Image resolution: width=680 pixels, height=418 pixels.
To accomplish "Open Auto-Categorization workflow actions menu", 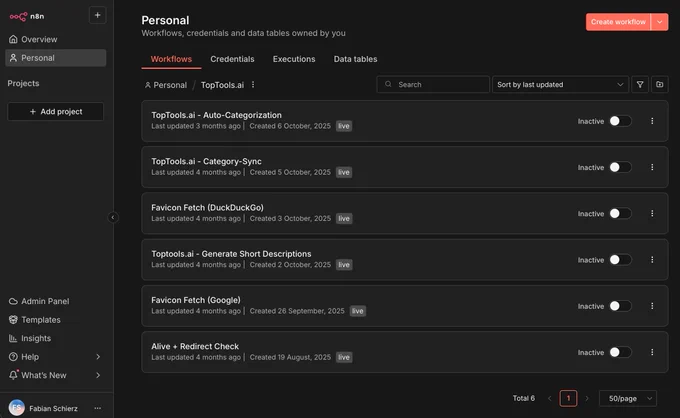I will (x=652, y=121).
